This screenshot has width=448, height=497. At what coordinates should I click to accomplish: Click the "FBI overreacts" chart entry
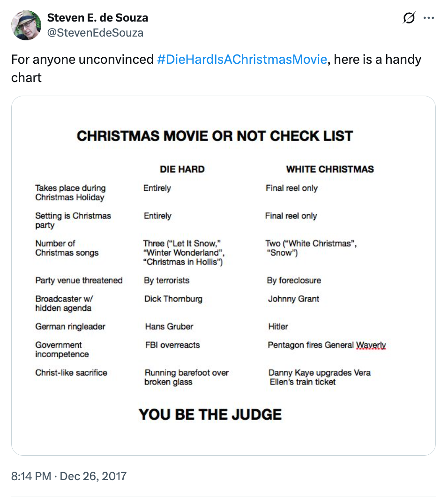click(x=172, y=345)
